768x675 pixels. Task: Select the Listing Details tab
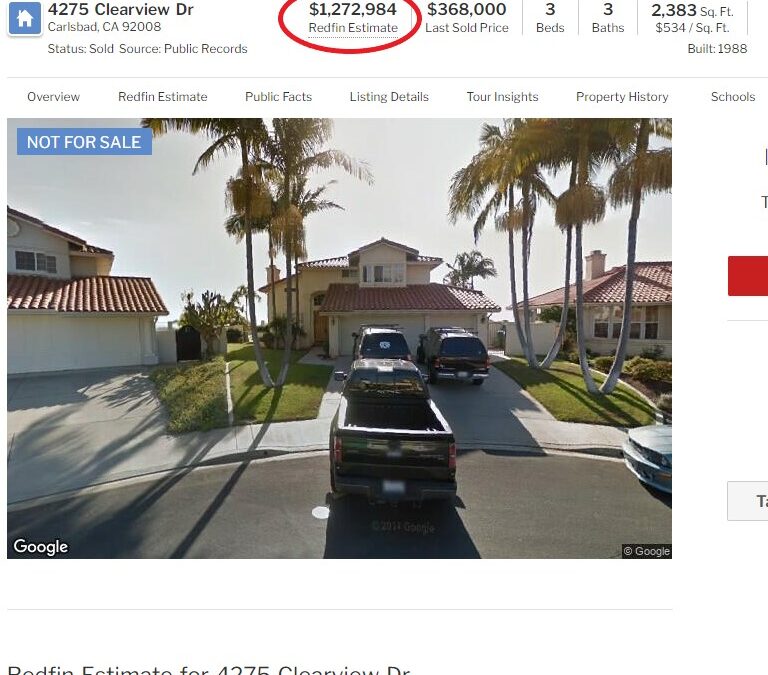pyautogui.click(x=389, y=97)
